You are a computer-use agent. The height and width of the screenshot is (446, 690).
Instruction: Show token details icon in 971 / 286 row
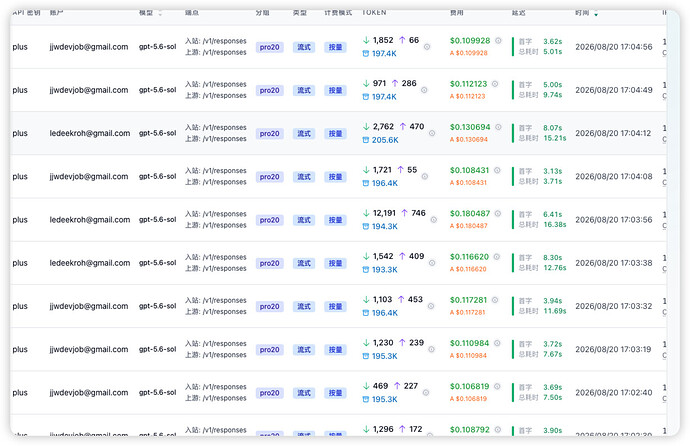pos(424,90)
